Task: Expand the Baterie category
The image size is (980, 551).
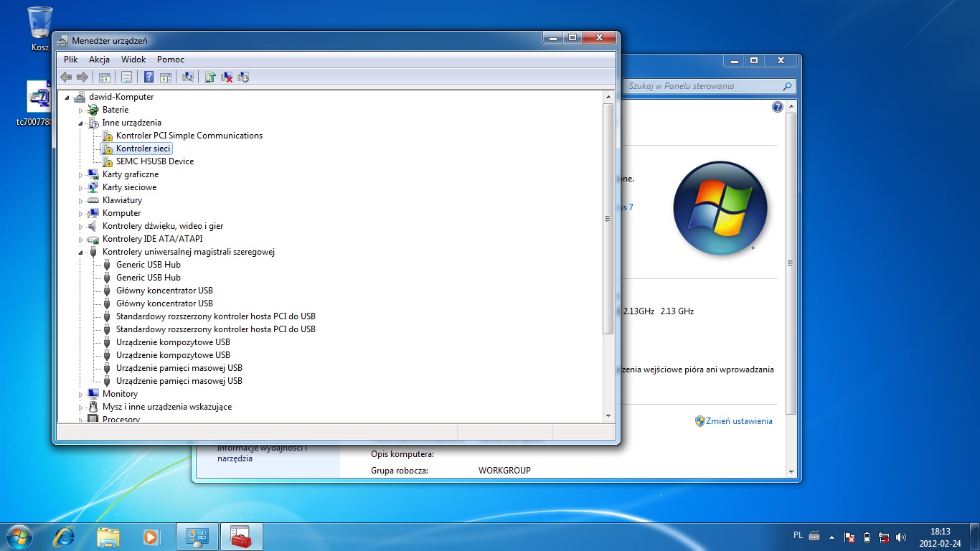Action: (x=81, y=110)
